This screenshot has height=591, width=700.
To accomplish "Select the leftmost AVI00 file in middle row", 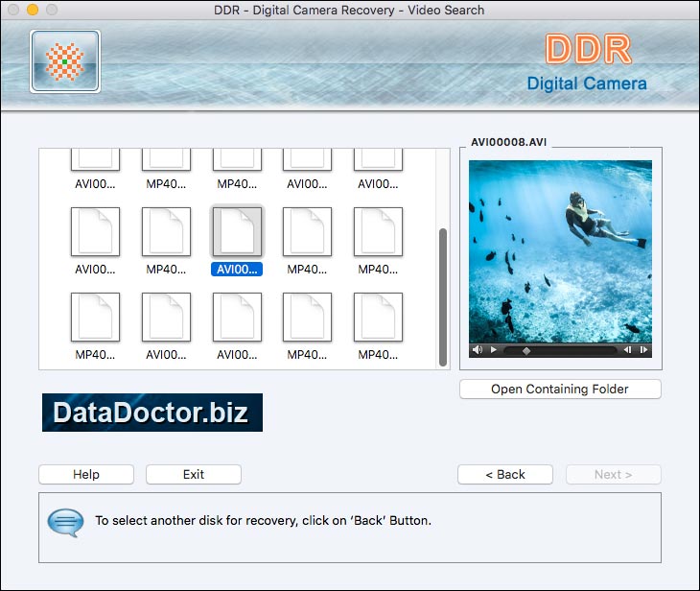I will tap(95, 232).
